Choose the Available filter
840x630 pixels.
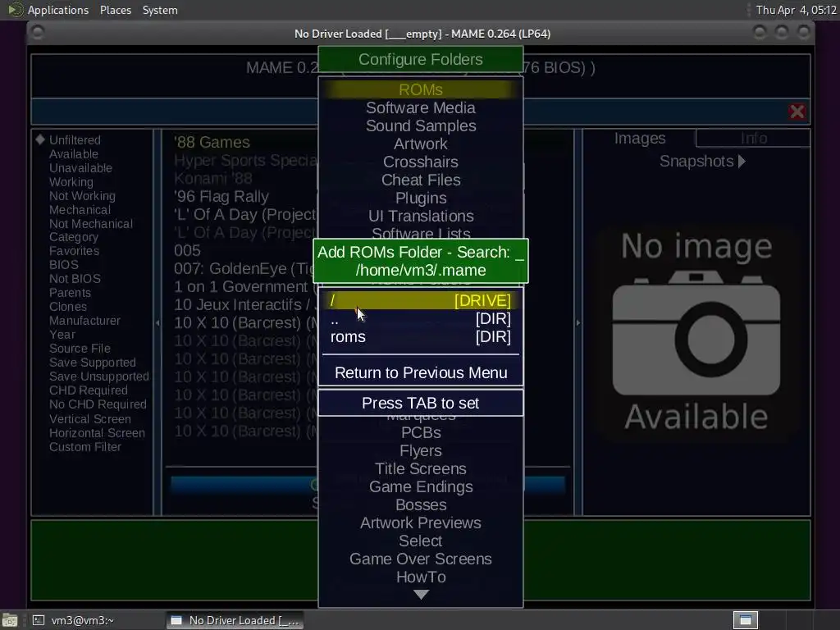click(x=73, y=153)
